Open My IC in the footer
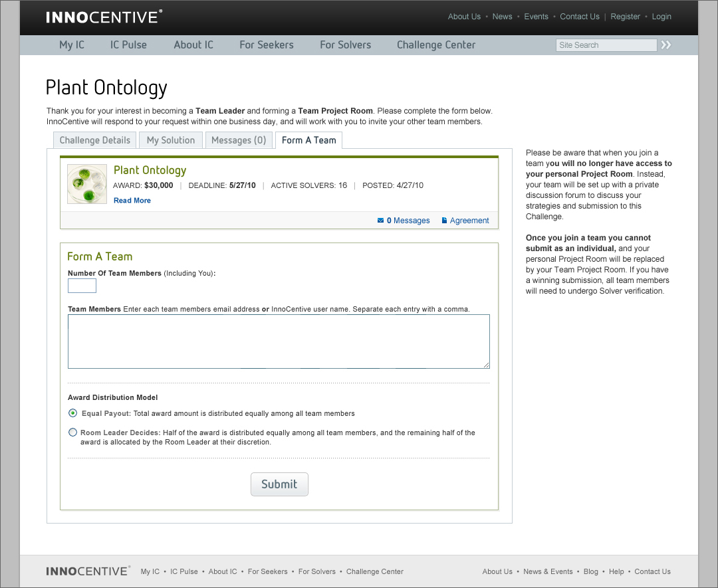 (150, 571)
